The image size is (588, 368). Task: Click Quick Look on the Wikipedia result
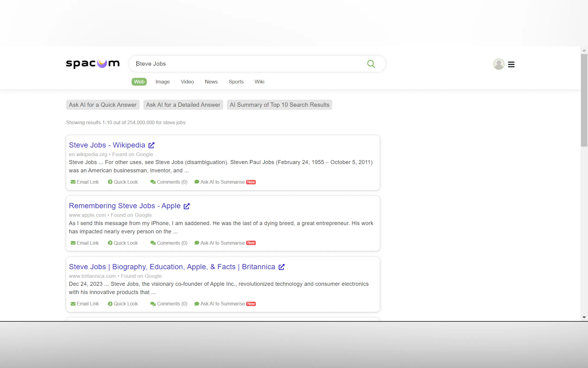click(123, 182)
